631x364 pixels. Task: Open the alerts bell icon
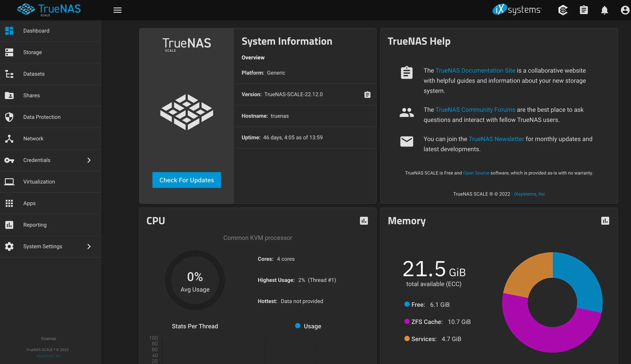coord(604,10)
